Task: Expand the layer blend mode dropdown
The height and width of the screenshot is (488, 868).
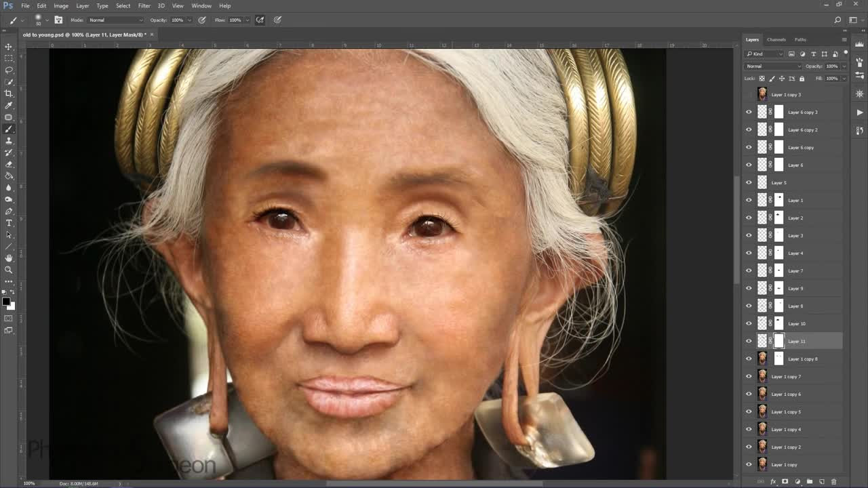Action: click(773, 66)
